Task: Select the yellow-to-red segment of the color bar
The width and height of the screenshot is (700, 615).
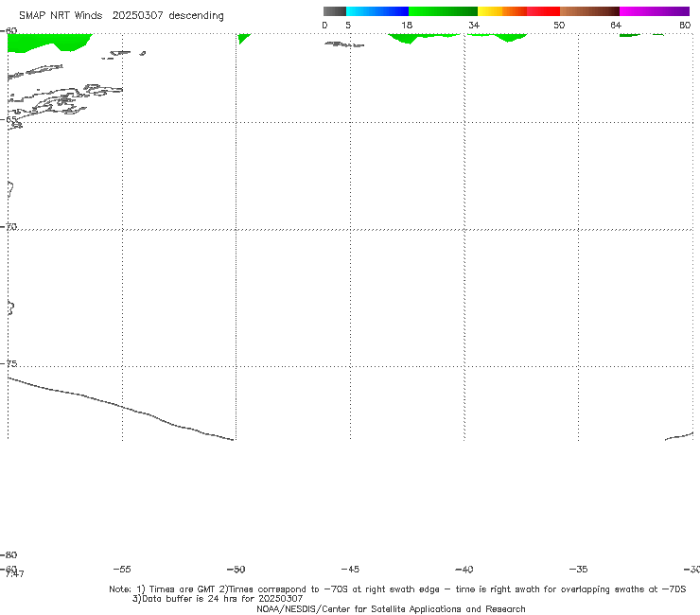Action: [x=518, y=11]
